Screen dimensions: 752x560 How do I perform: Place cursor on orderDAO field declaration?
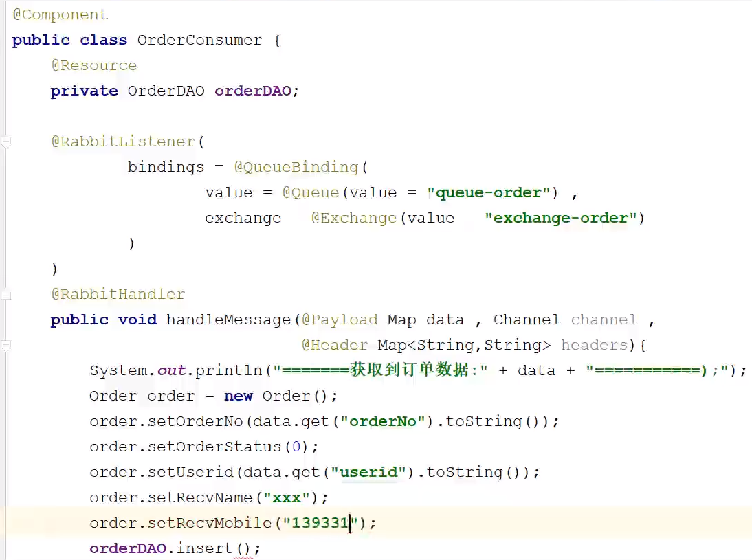(253, 91)
